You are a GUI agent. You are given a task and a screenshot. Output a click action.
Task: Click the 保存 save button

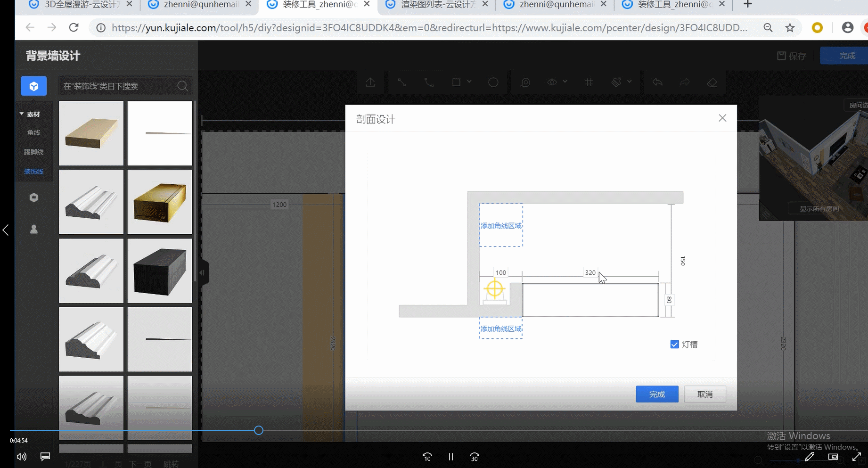tap(792, 56)
